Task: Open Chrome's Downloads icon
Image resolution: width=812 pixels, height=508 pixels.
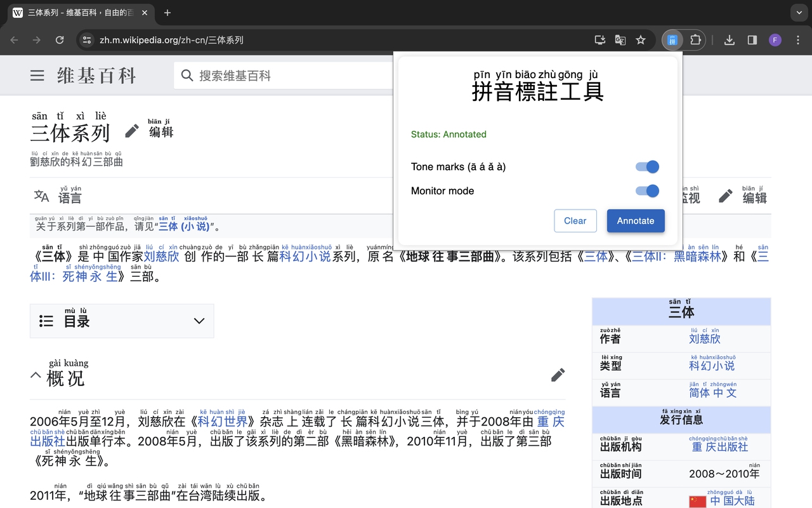Action: coord(729,39)
